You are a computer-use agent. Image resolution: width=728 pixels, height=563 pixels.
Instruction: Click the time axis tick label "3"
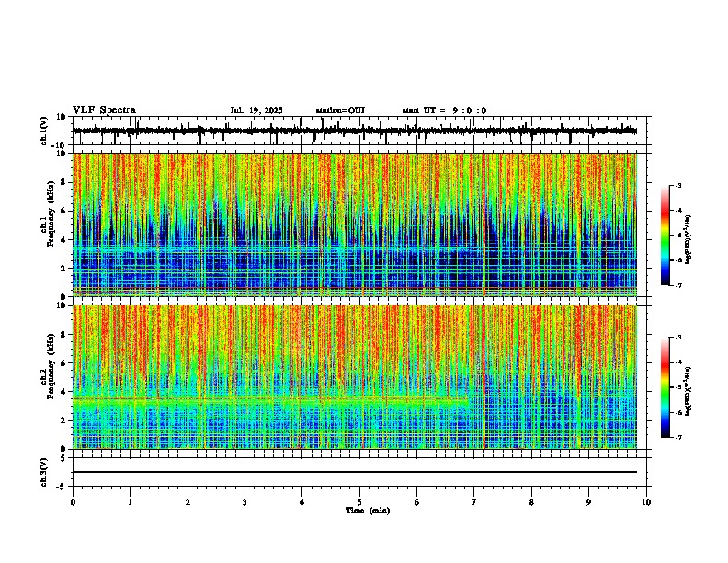(x=245, y=502)
